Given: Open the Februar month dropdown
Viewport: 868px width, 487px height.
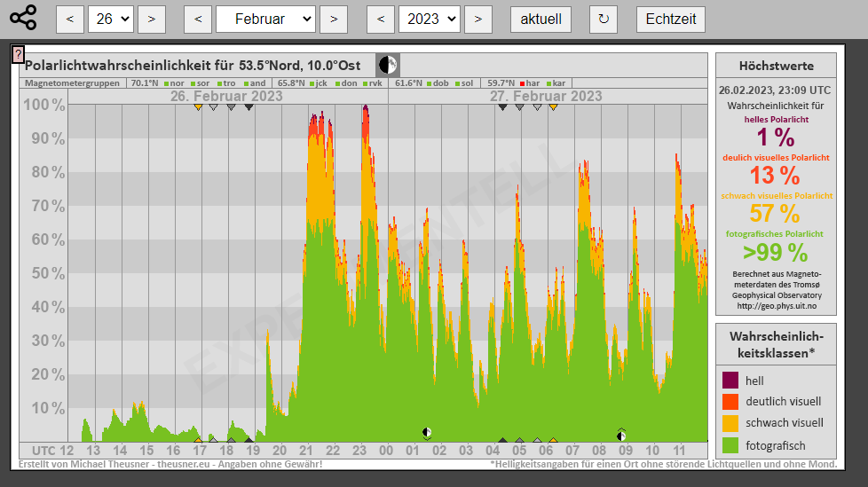Looking at the screenshot, I should pyautogui.click(x=265, y=20).
